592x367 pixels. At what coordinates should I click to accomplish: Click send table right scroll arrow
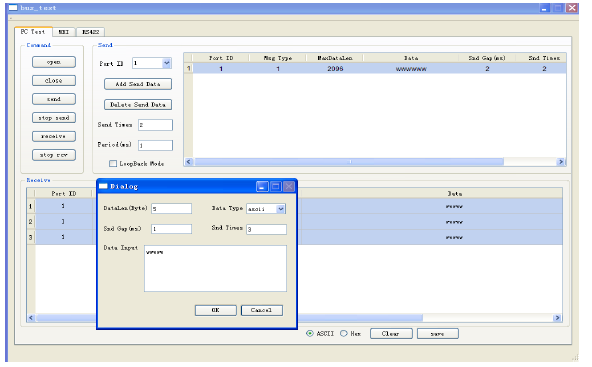click(x=561, y=162)
